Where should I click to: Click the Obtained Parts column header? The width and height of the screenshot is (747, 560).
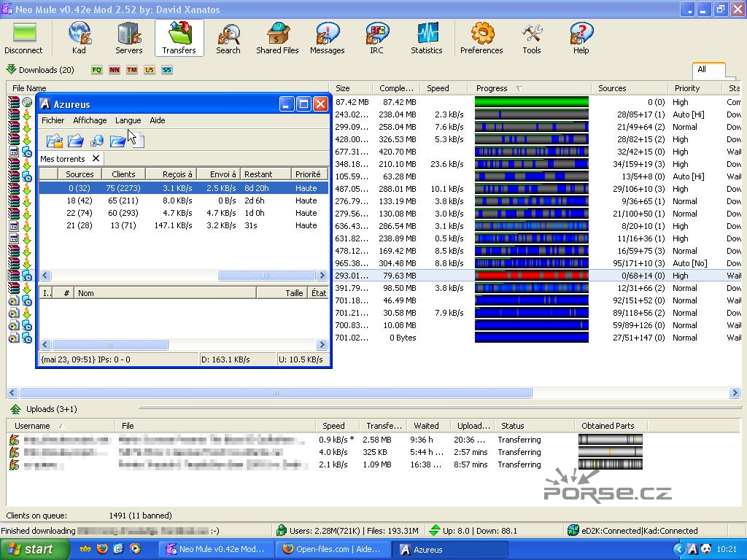point(612,426)
